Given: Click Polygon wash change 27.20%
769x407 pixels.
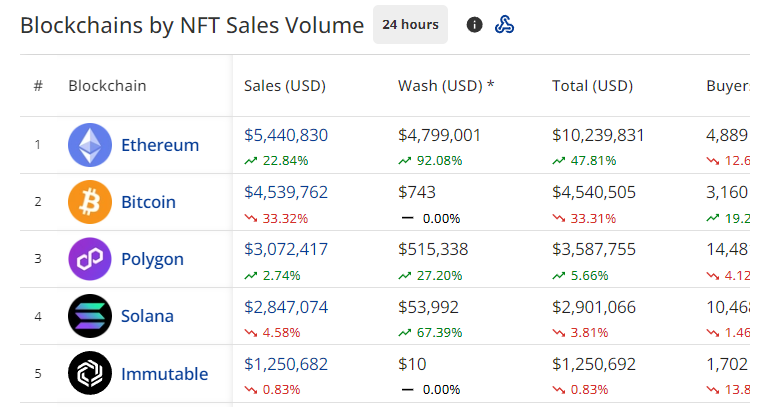Looking at the screenshot, I should click(x=431, y=276).
